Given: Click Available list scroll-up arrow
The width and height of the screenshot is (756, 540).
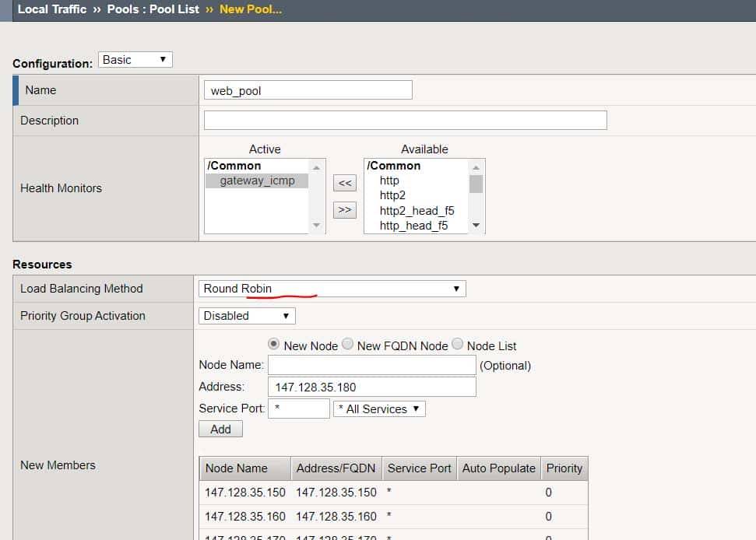Looking at the screenshot, I should click(x=476, y=167).
